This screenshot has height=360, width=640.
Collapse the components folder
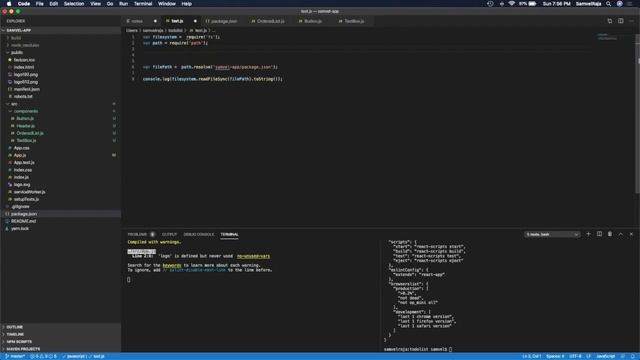pos(60,111)
